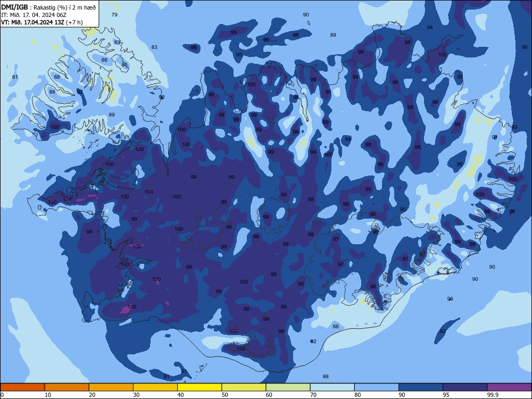Select the '81' humidity value on the map
Screen dimensions: 532x399
(x=15, y=77)
